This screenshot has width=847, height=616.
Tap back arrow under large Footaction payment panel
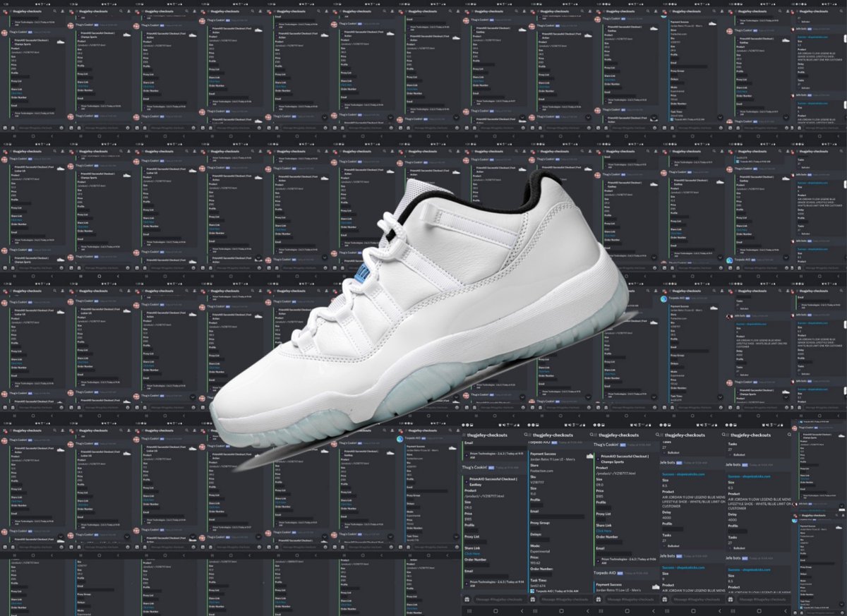(x=588, y=611)
